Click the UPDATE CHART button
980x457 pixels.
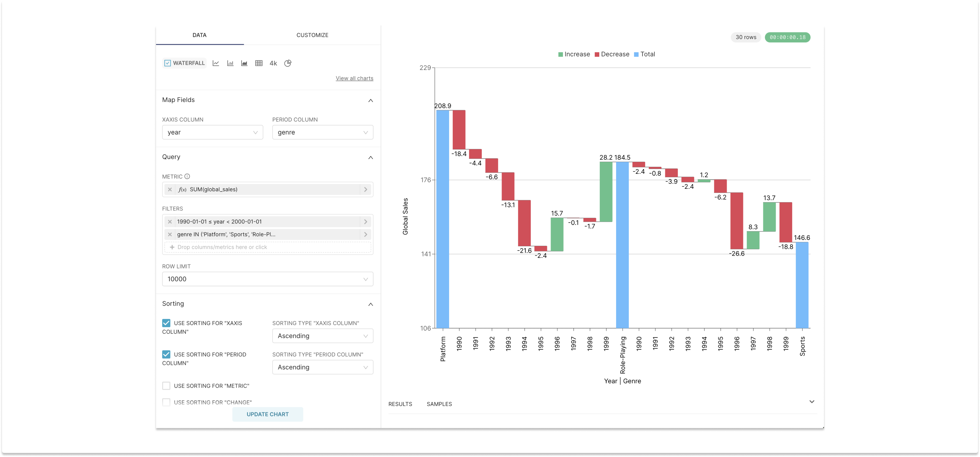point(267,414)
